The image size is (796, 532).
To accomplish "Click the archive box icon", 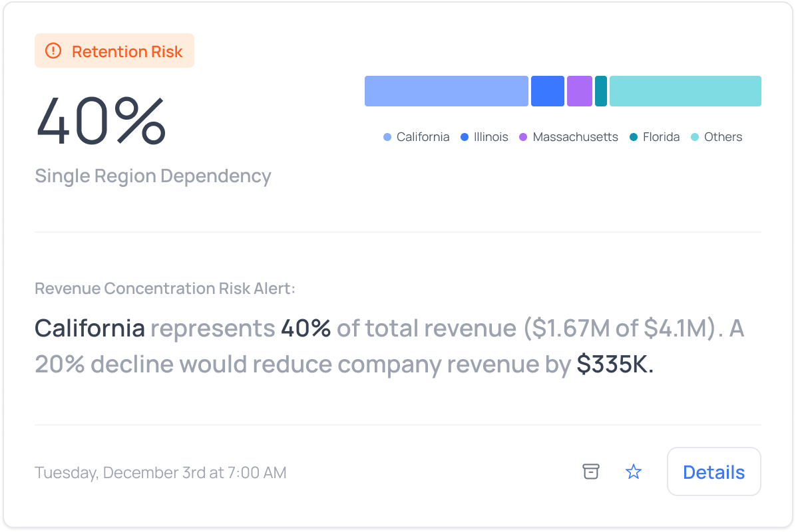I will click(591, 471).
